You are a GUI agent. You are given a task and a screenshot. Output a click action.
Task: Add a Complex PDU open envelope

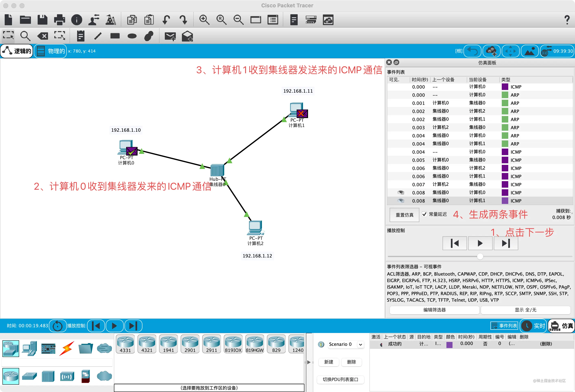[x=187, y=36]
